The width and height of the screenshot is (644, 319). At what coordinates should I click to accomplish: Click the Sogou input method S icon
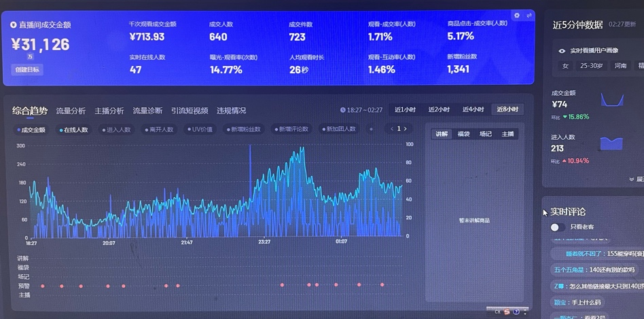click(x=507, y=312)
